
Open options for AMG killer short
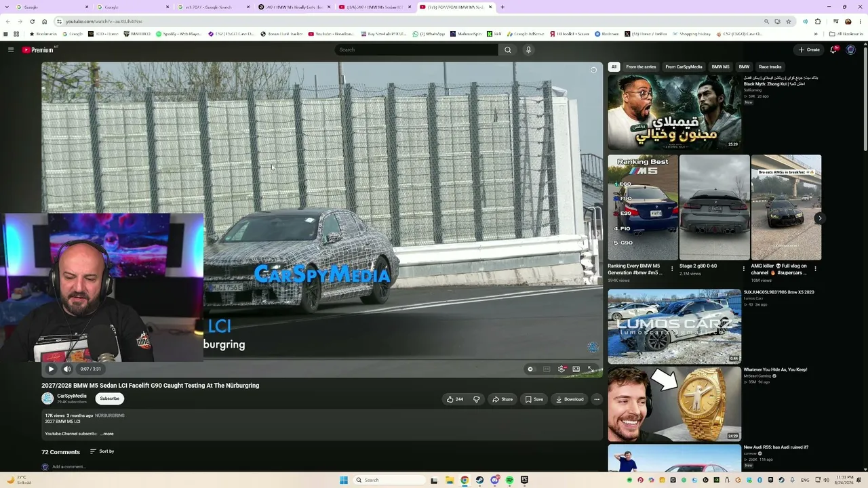815,269
